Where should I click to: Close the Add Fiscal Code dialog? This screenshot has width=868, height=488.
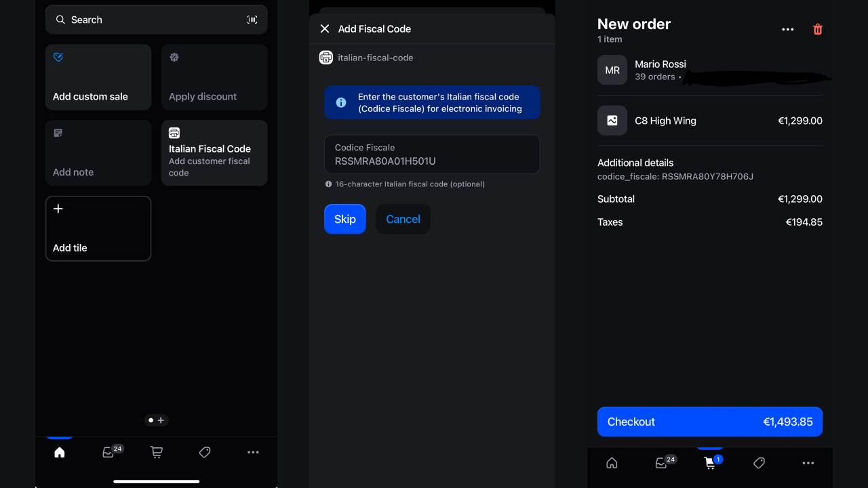pos(324,28)
